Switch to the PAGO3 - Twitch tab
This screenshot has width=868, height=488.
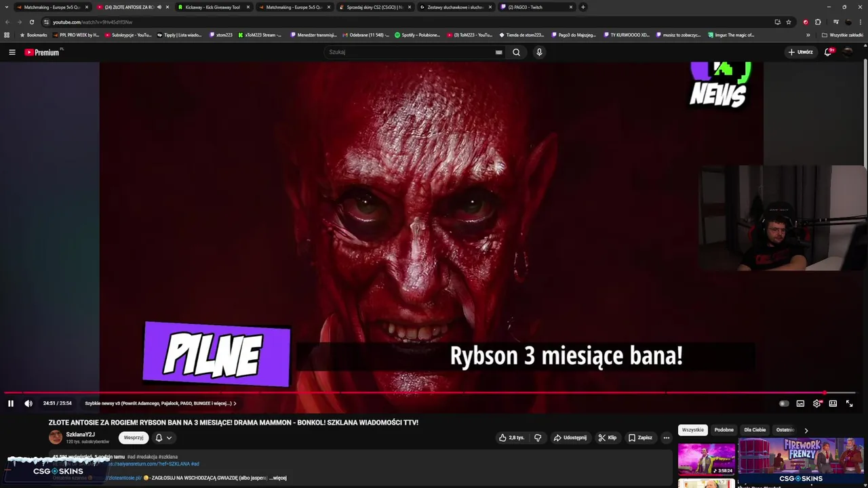point(536,7)
